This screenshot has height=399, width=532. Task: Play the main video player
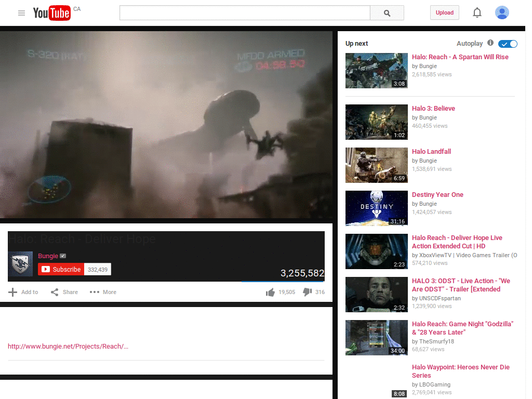pos(166,125)
